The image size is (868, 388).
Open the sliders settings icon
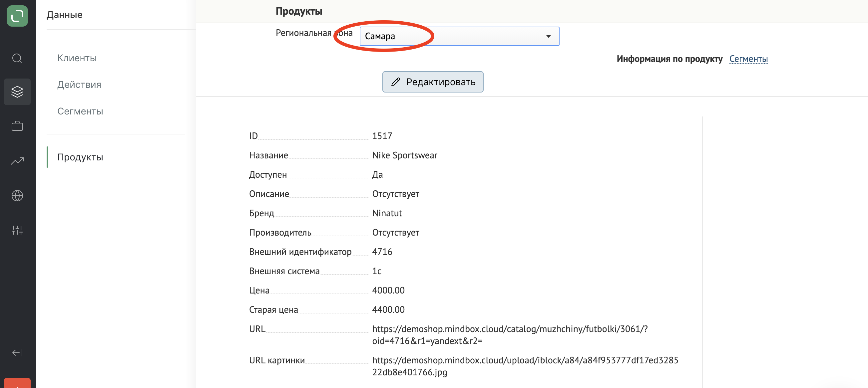(x=17, y=230)
